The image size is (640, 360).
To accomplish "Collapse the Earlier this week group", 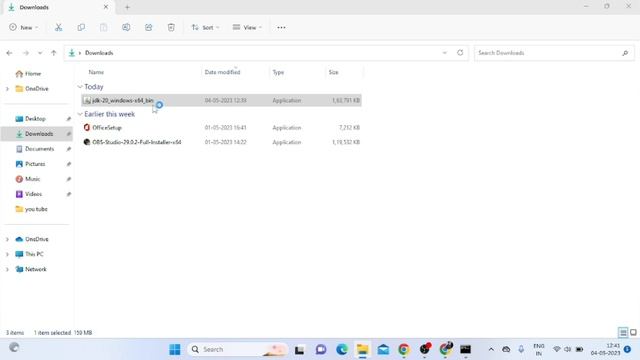I will [80, 114].
